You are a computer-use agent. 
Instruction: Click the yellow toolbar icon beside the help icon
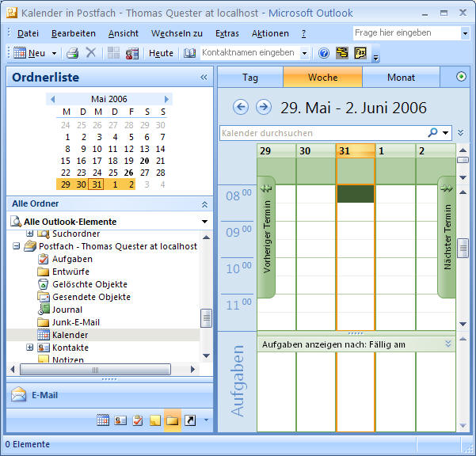[x=342, y=53]
